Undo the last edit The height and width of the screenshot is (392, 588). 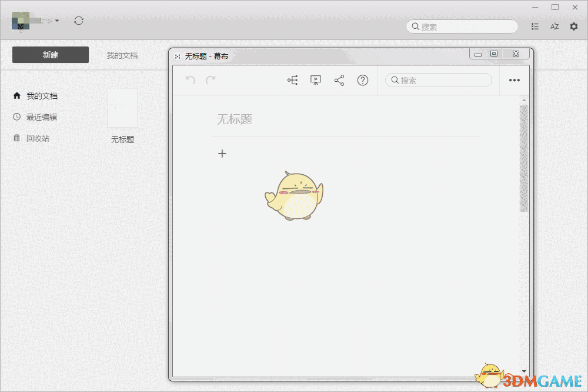click(x=189, y=80)
